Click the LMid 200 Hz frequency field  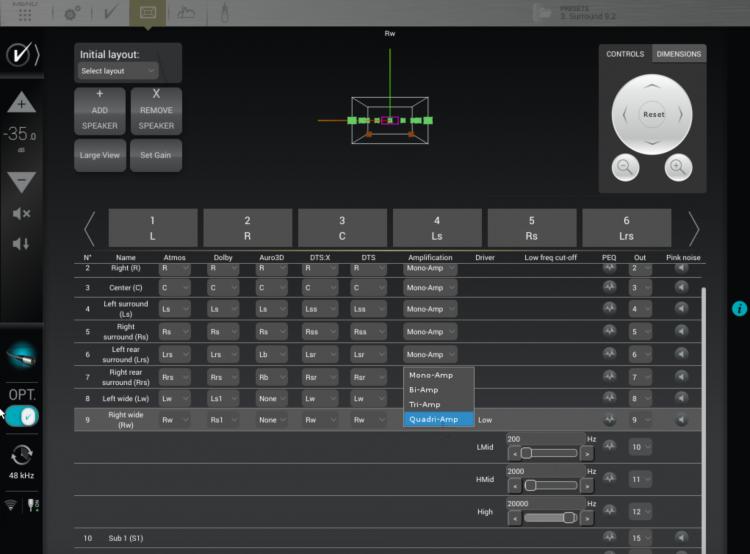point(545,439)
